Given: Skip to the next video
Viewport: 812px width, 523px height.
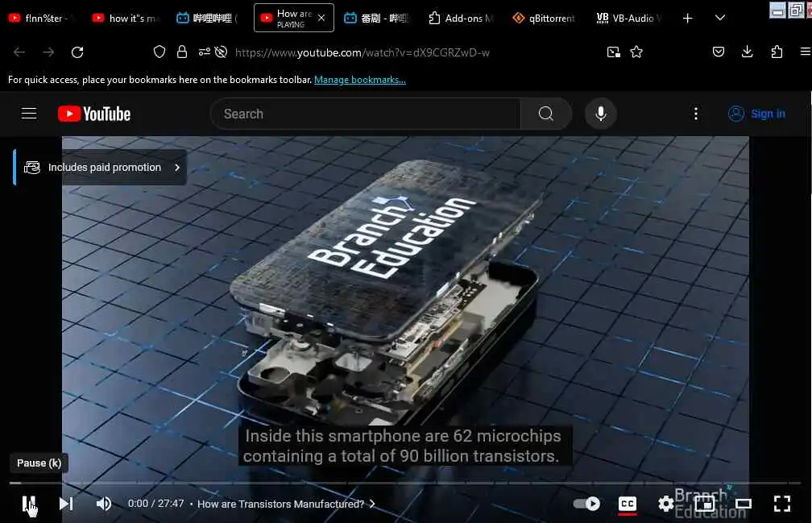Looking at the screenshot, I should pyautogui.click(x=66, y=504).
